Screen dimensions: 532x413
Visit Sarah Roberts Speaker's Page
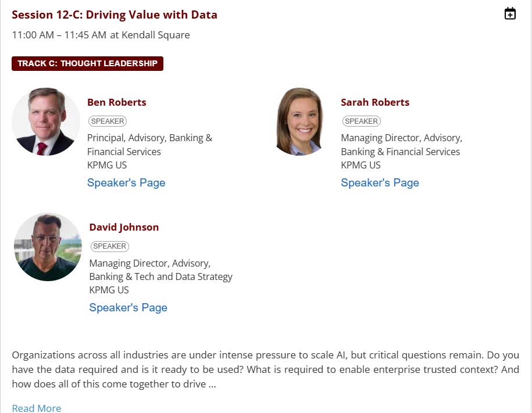coord(380,182)
